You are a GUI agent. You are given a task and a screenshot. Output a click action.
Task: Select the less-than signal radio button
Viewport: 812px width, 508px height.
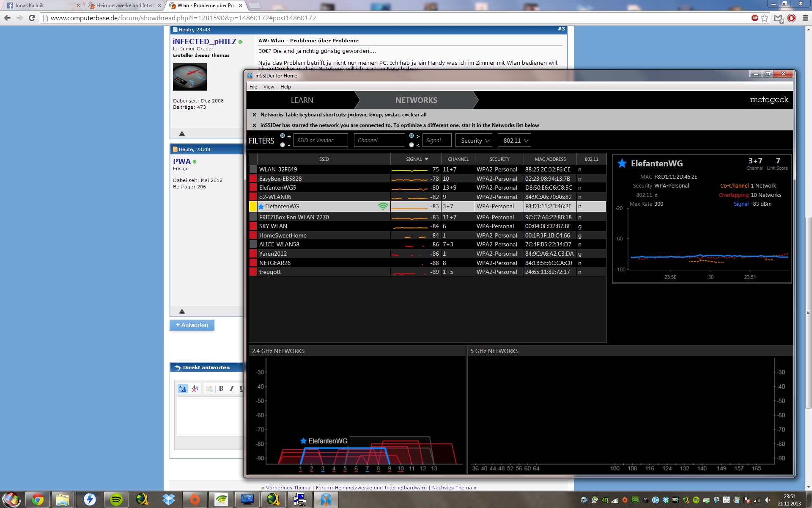coord(411,145)
